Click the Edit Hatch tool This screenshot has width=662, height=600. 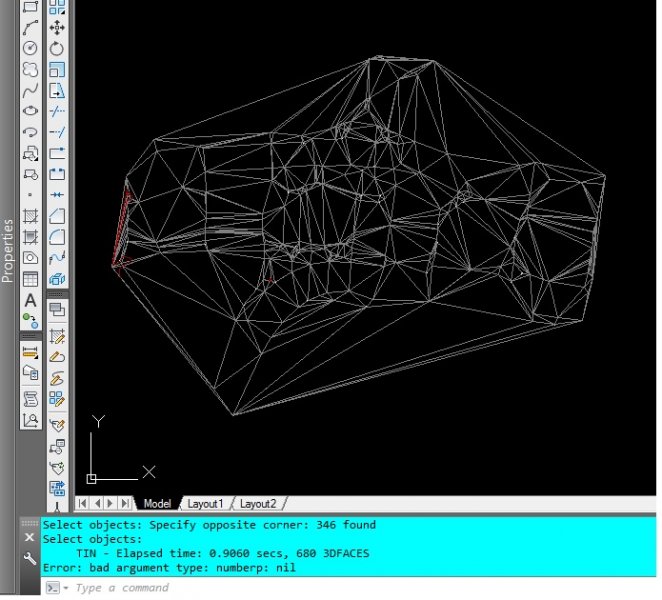(57, 337)
